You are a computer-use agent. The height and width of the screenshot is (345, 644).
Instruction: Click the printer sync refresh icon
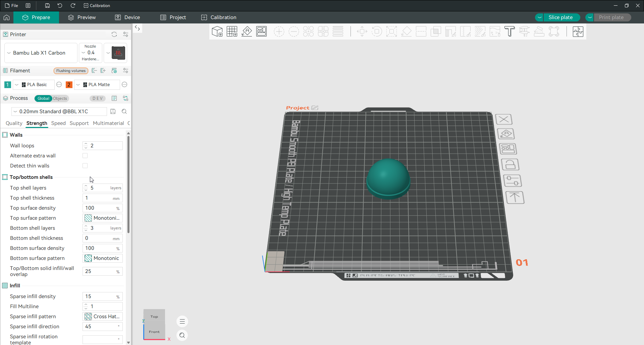pos(114,34)
